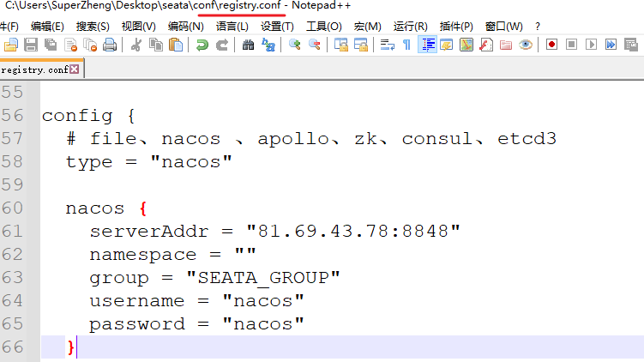
Task: Open the 设置(T) menu
Action: (277, 26)
